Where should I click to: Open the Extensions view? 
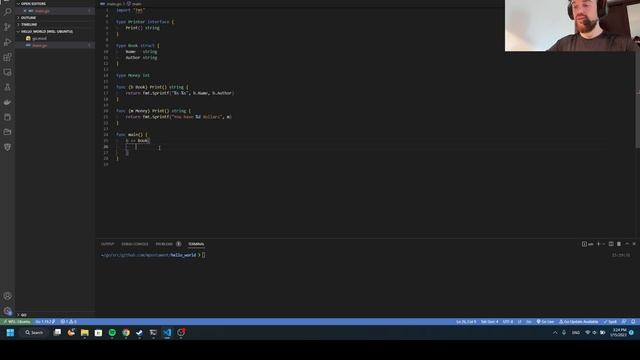click(7, 57)
